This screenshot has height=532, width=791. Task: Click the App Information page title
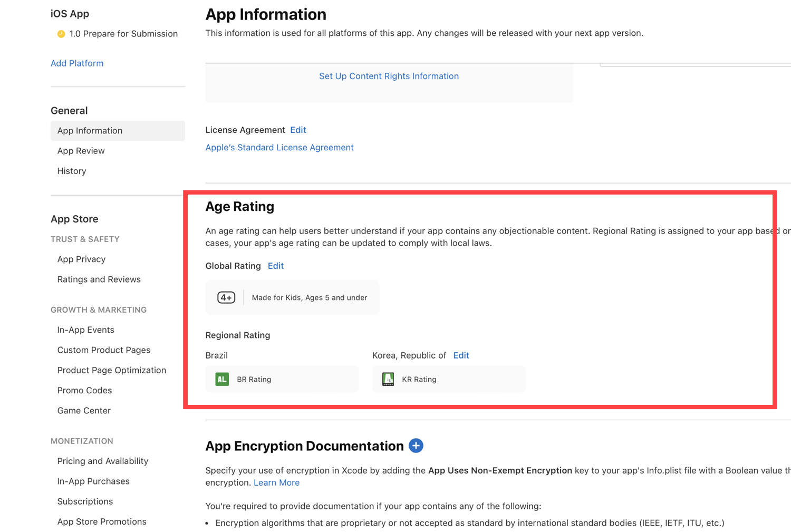[x=266, y=14]
